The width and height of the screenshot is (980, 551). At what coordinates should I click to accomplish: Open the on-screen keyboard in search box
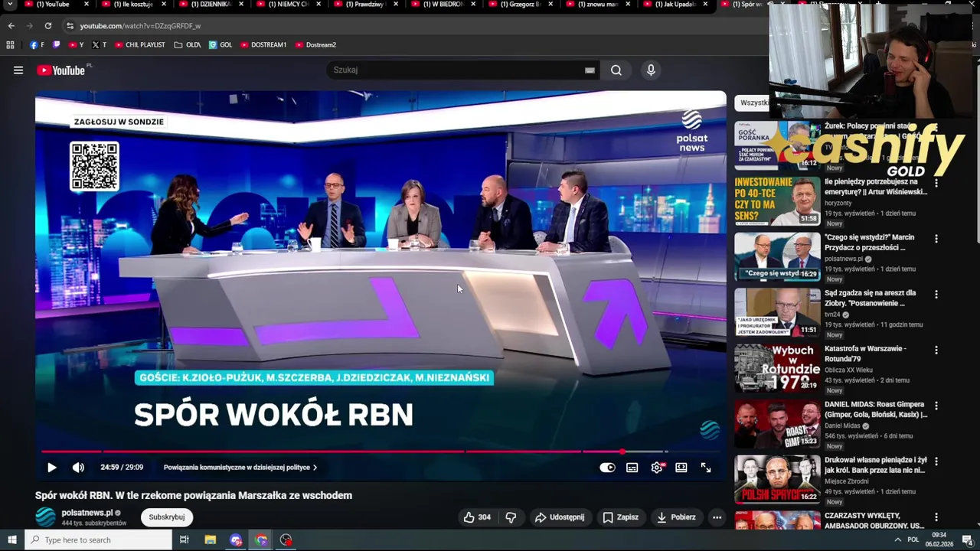(590, 70)
